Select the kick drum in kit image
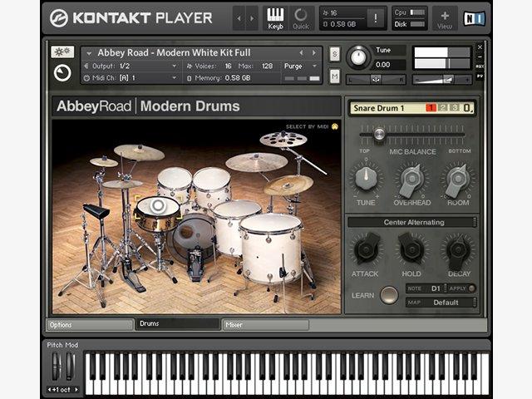532x399 pixels. pos(192,238)
